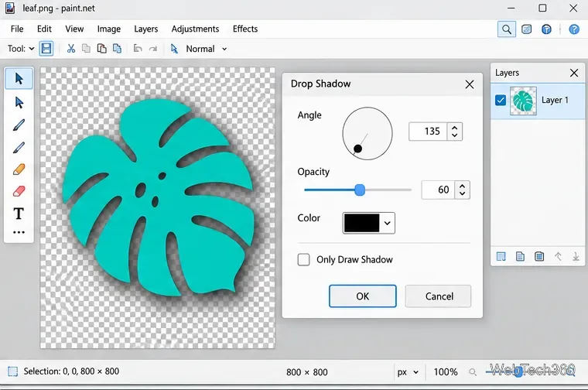Enable Only Draw Shadow checkbox
The width and height of the screenshot is (588, 390).
pos(303,259)
